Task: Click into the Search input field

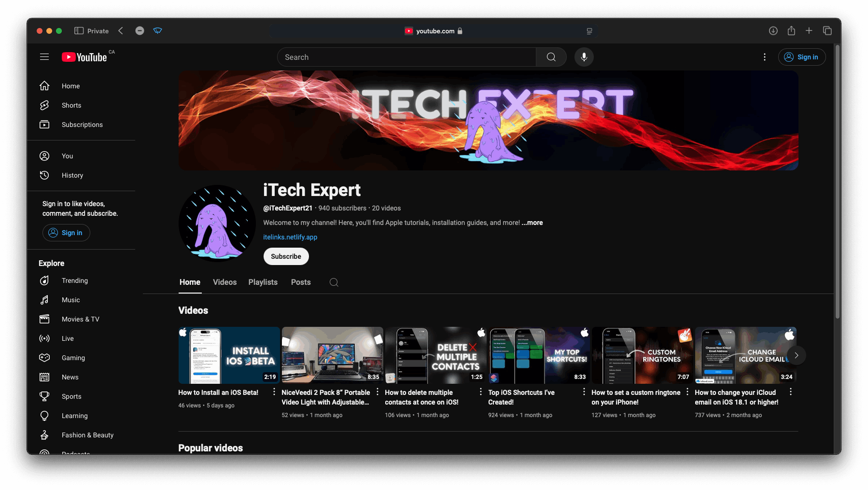Action: [x=406, y=57]
